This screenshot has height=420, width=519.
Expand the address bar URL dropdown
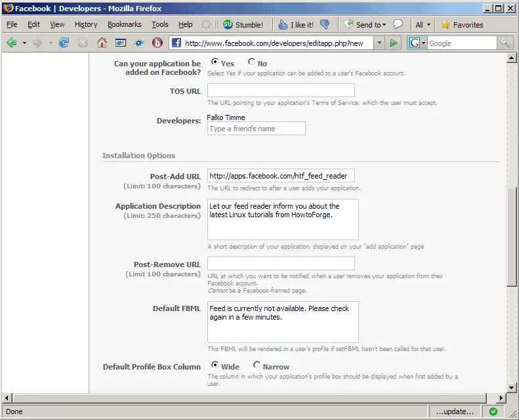click(379, 43)
